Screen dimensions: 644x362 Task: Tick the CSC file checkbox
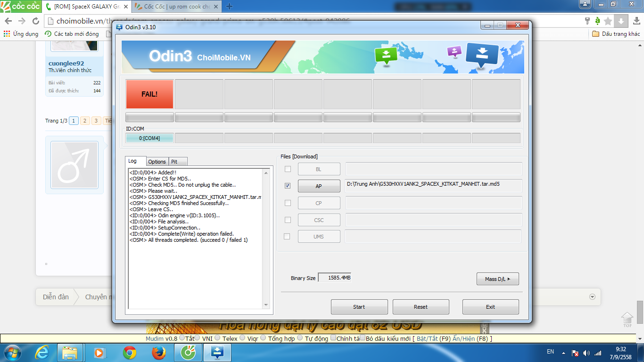click(288, 220)
